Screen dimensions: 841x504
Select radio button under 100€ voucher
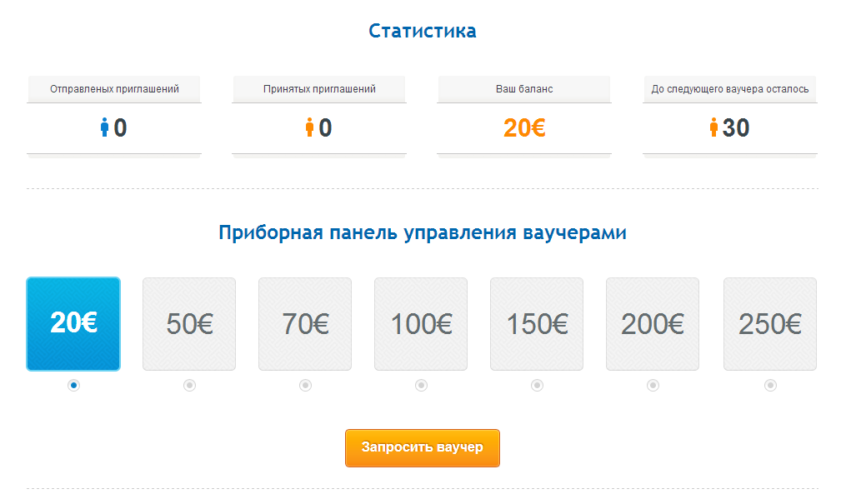click(421, 385)
